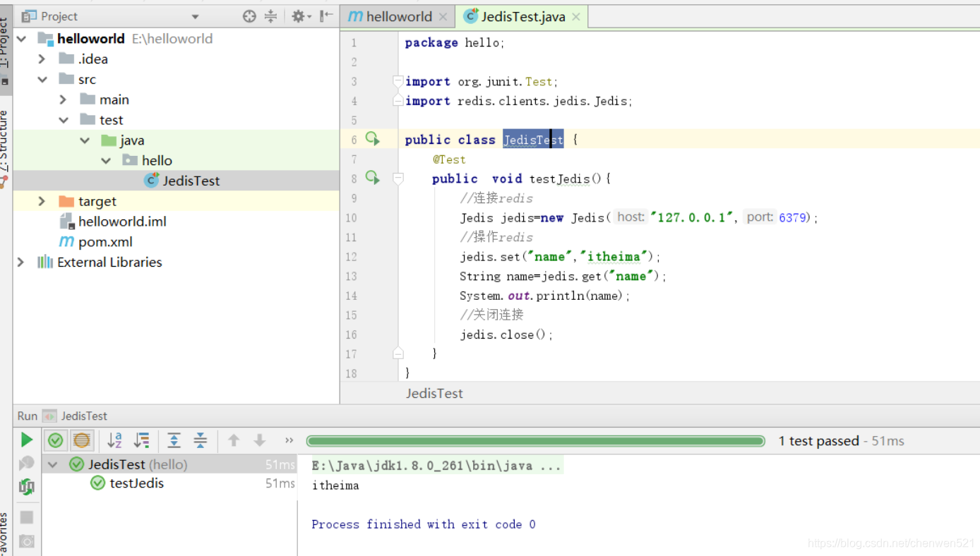Screen dimensions: 980x556
Task: Close the helloworld editor tab
Action: pos(443,16)
